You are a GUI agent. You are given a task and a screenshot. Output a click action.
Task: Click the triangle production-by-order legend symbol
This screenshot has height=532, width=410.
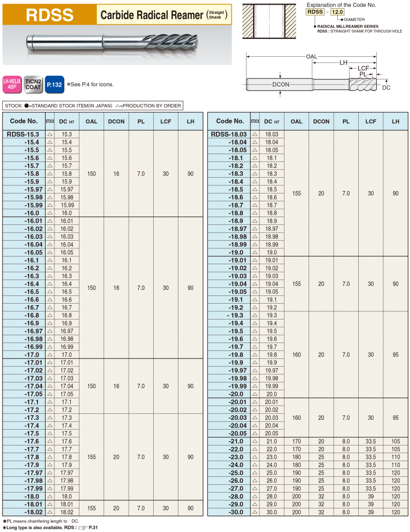pyautogui.click(x=117, y=106)
